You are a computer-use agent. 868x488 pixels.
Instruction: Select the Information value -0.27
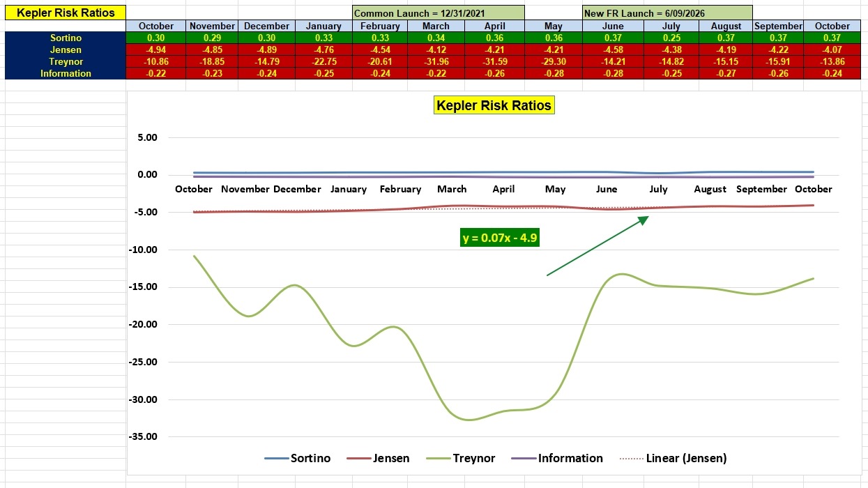click(x=726, y=73)
